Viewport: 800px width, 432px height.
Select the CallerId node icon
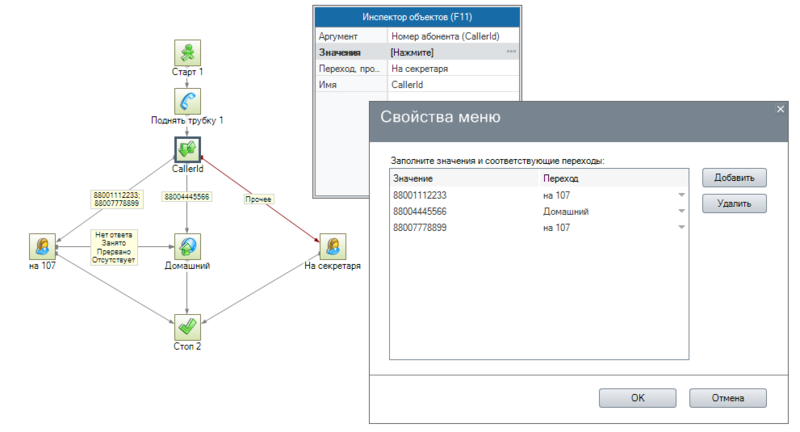click(x=187, y=150)
